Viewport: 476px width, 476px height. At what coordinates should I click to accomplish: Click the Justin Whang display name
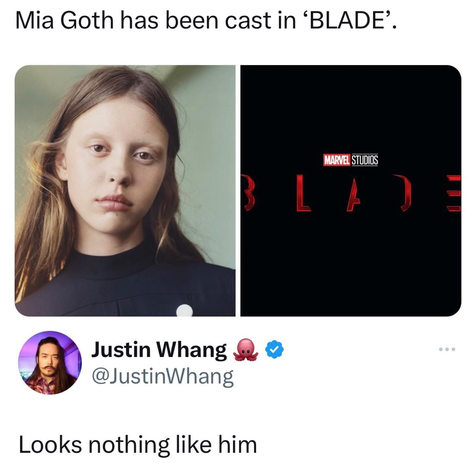159,349
